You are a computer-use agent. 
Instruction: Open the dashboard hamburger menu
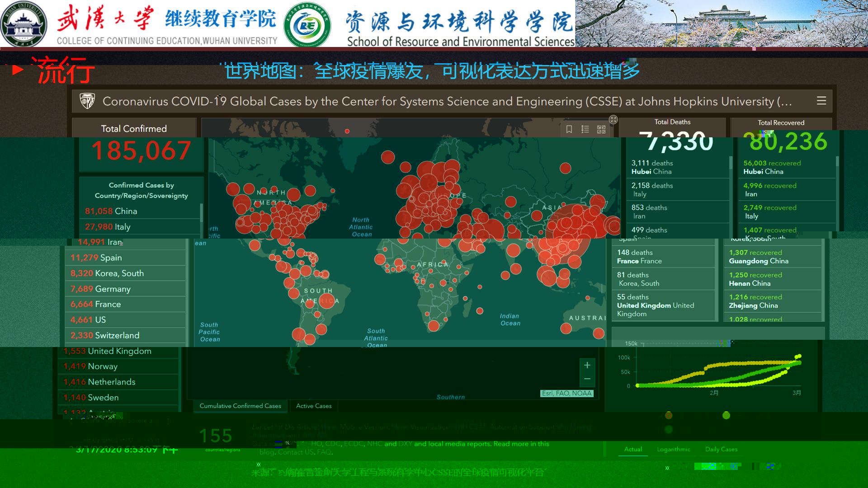tap(821, 101)
